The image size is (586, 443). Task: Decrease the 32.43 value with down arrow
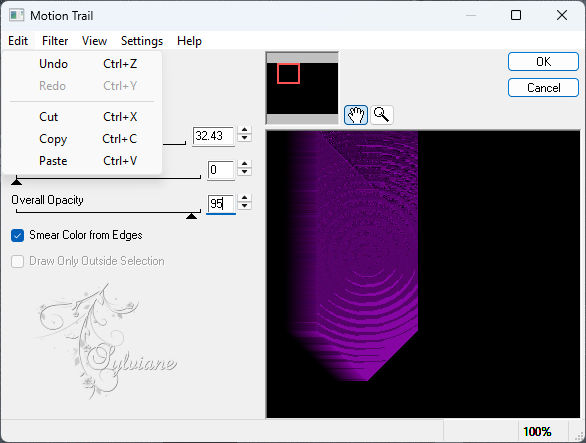244,138
